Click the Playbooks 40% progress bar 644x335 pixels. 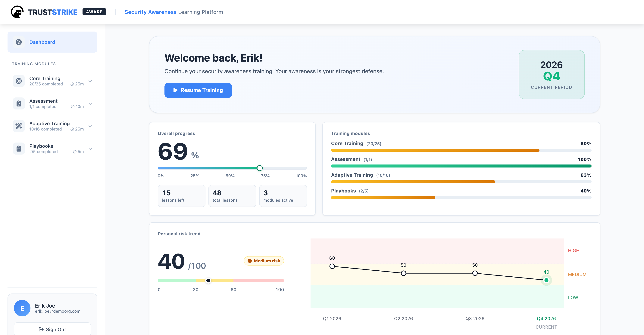coord(461,197)
